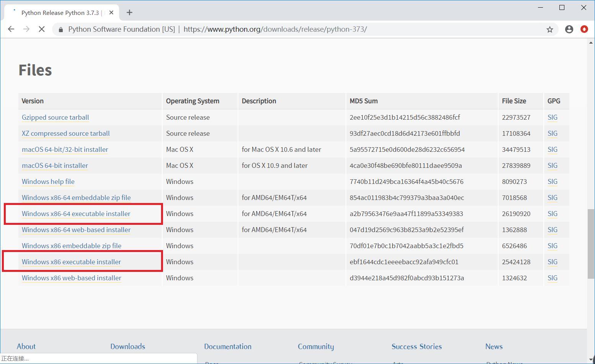Open the About footer section
Screen dimensions: 595x364
[x=26, y=346]
